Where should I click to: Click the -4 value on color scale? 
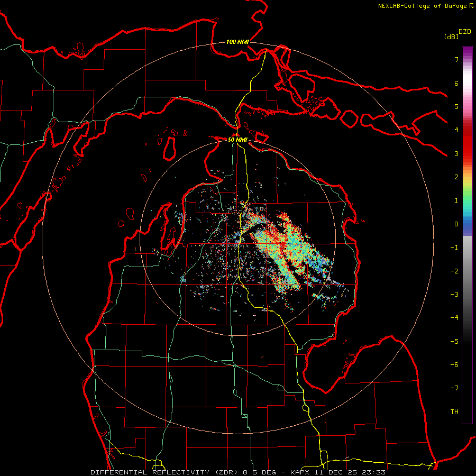click(x=454, y=318)
